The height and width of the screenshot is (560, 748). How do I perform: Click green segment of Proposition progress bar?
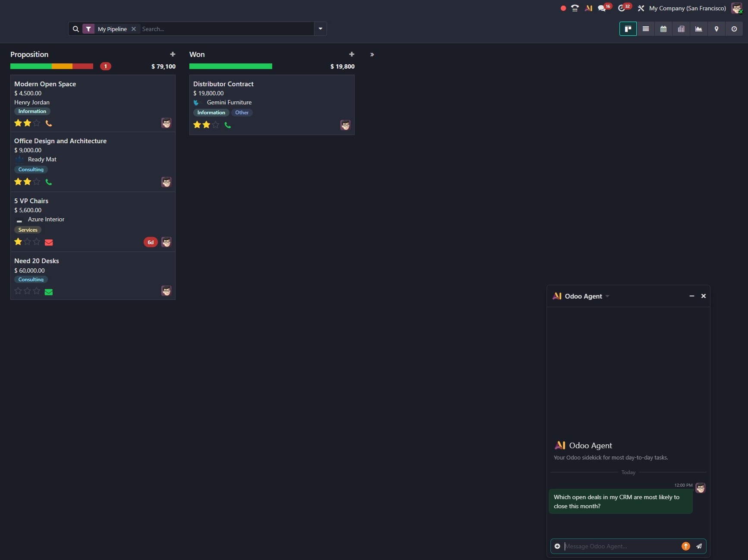(x=31, y=66)
